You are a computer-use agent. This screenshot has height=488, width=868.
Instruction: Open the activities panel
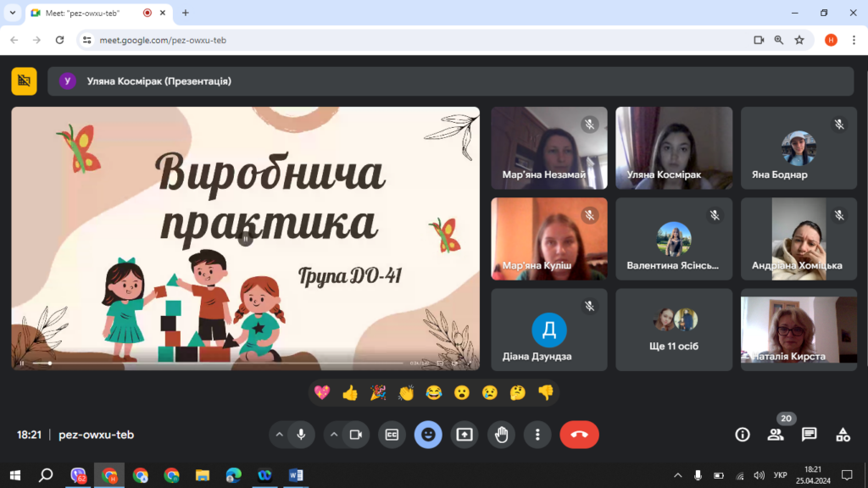tap(843, 435)
